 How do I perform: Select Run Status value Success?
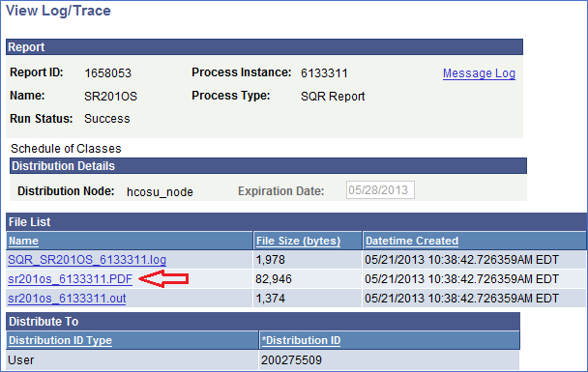pyautogui.click(x=107, y=119)
